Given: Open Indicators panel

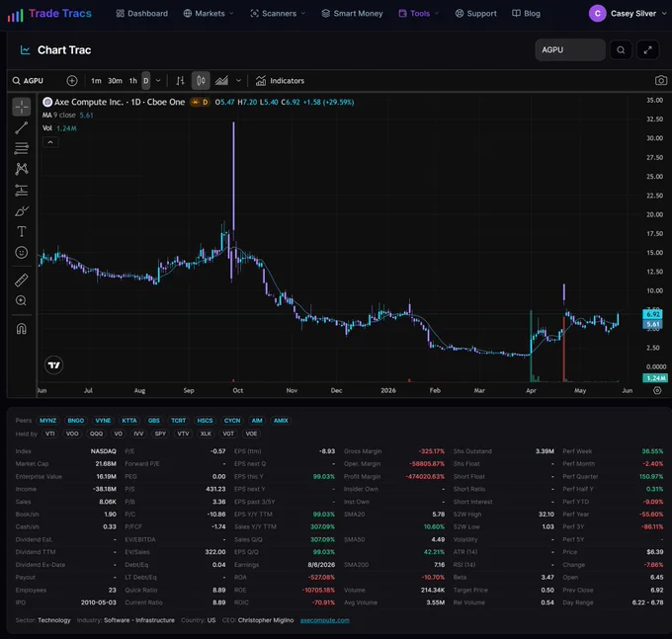Looking at the screenshot, I should click(281, 81).
